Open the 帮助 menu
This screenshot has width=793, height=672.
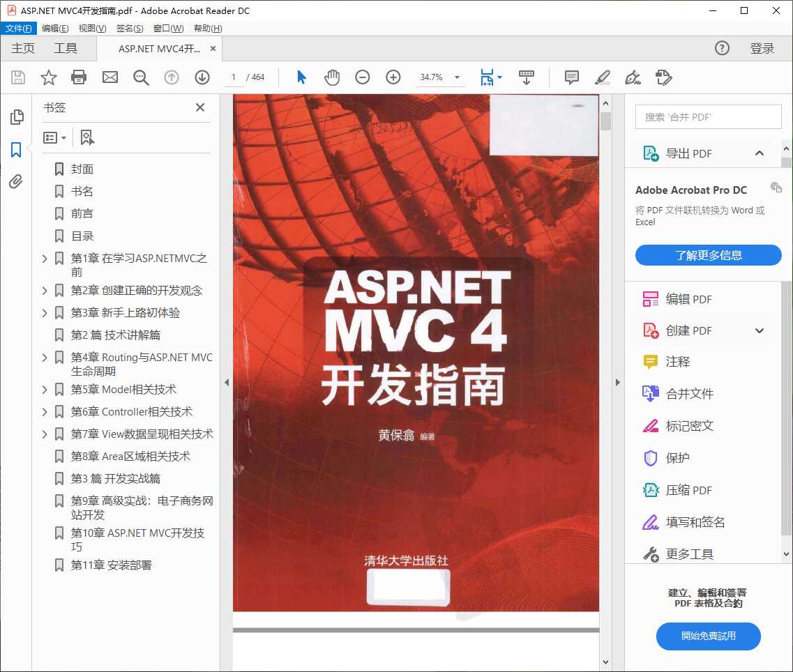[x=208, y=29]
